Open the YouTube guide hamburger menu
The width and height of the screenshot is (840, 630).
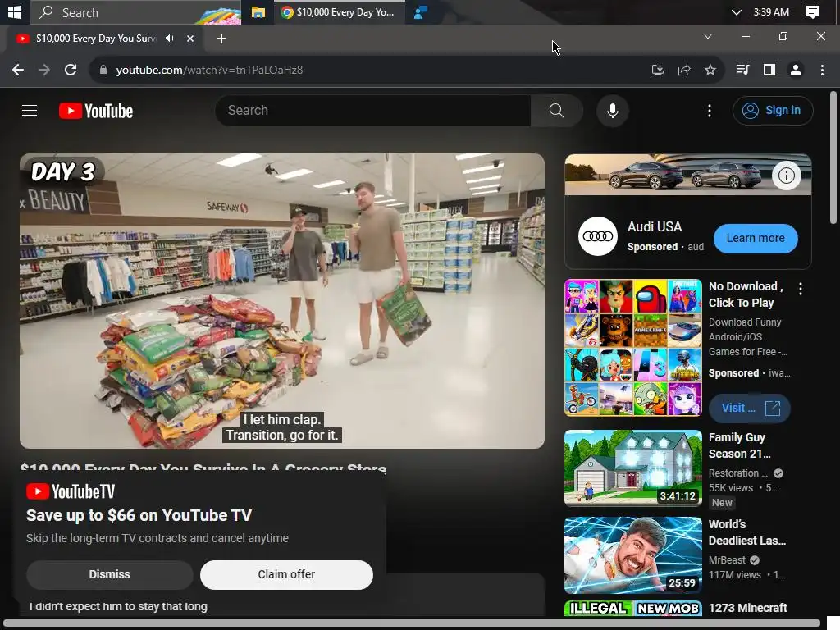tap(30, 111)
